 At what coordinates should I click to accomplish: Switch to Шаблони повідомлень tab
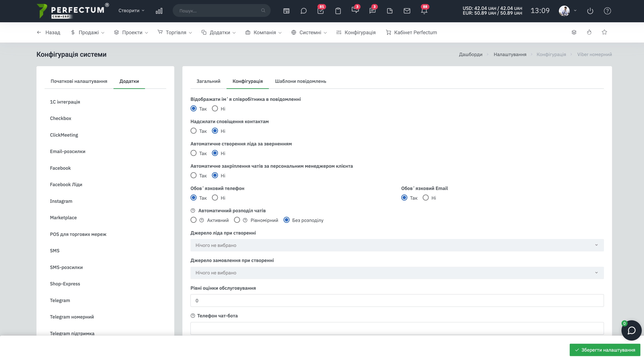point(301,81)
